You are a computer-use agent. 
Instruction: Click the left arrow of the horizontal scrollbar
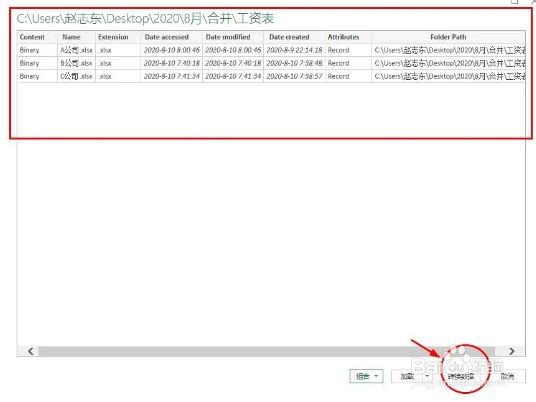[x=31, y=351]
